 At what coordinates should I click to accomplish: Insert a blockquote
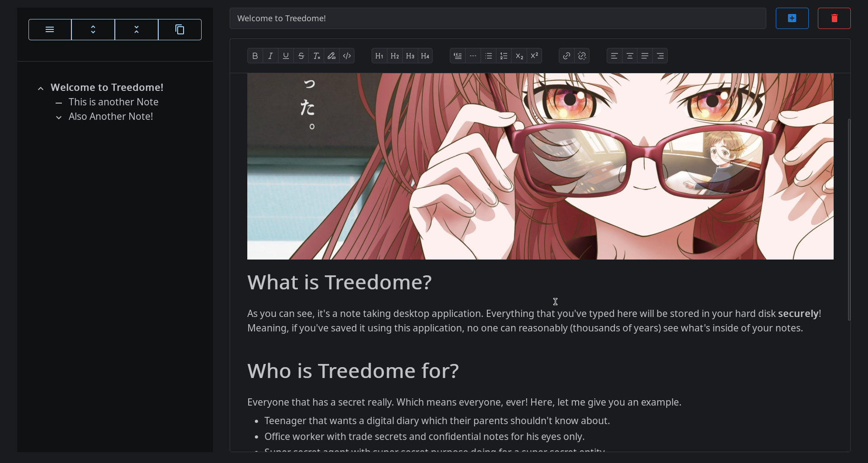[x=458, y=56]
